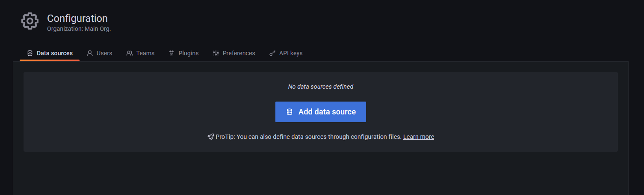644x195 pixels.
Task: Click the Configuration page heading
Action: click(77, 18)
